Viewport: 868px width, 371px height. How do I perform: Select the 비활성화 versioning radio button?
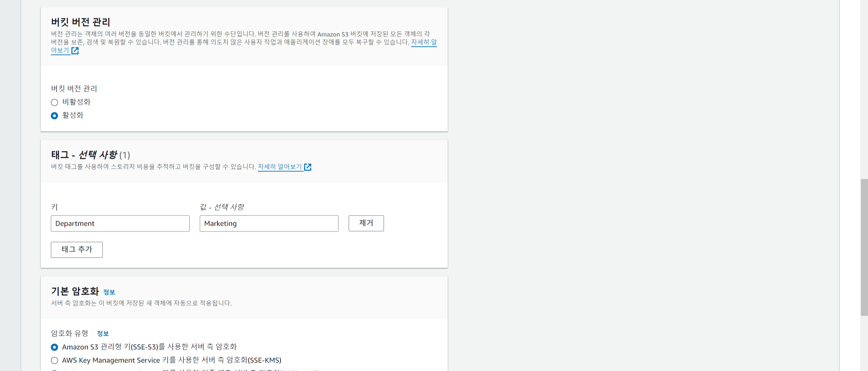(54, 102)
